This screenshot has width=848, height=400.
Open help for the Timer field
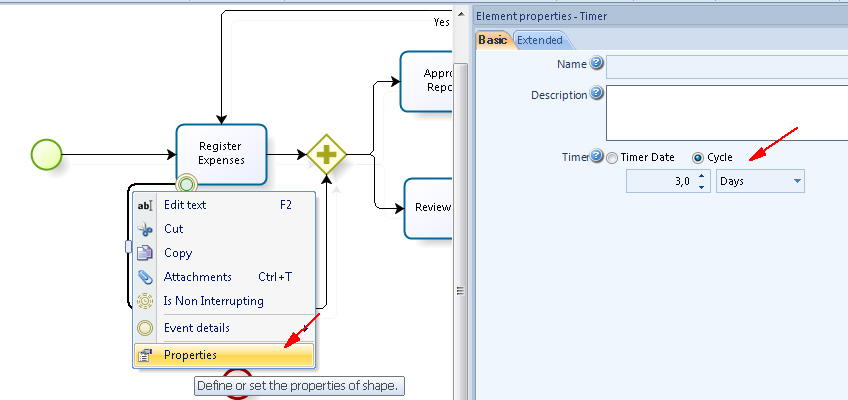tap(596, 156)
